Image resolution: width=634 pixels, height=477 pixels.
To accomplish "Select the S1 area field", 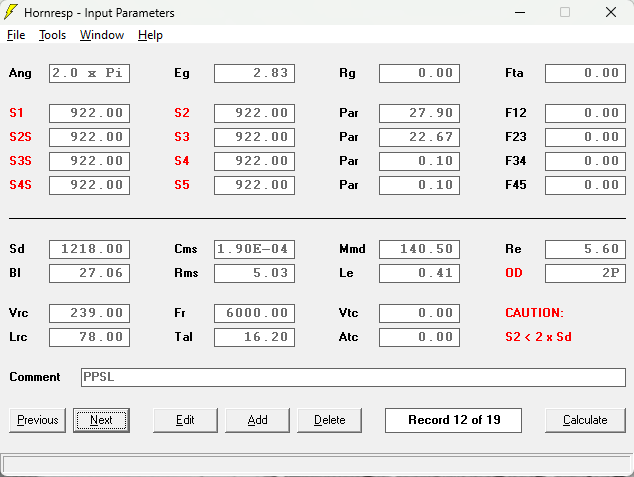I will [x=89, y=113].
